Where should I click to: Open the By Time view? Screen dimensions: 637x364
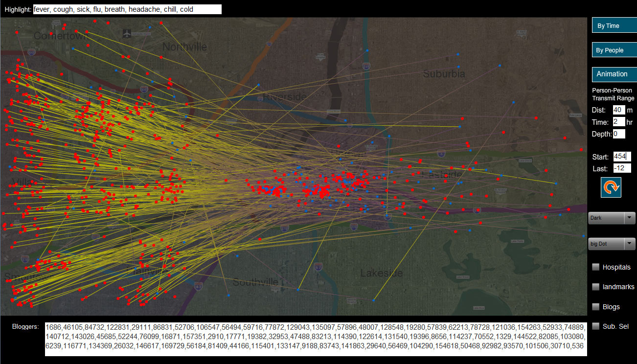pos(614,25)
